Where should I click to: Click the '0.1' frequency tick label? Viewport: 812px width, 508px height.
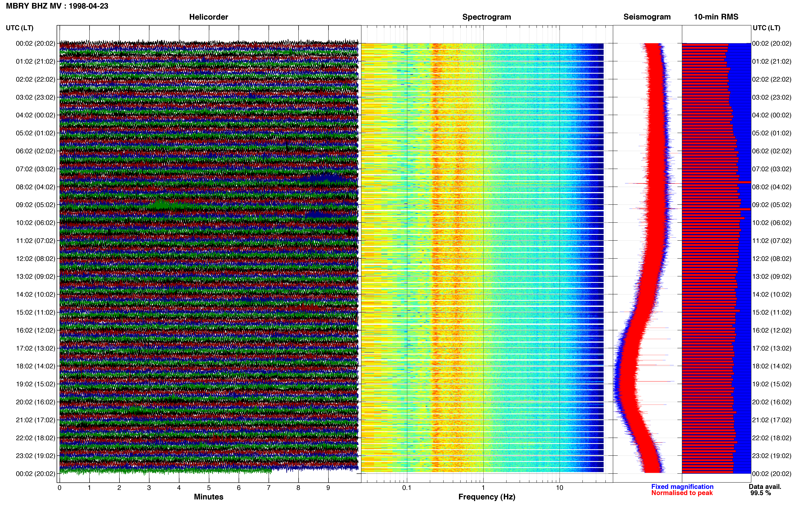[407, 487]
